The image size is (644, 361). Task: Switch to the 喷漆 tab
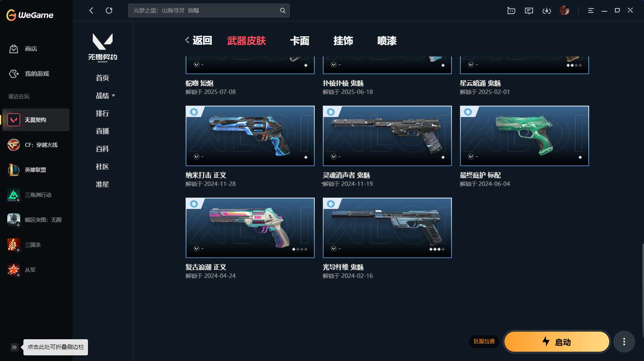(x=387, y=41)
